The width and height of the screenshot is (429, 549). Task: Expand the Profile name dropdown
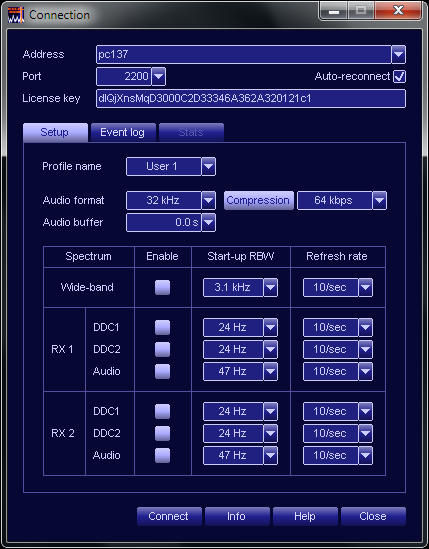tap(208, 166)
